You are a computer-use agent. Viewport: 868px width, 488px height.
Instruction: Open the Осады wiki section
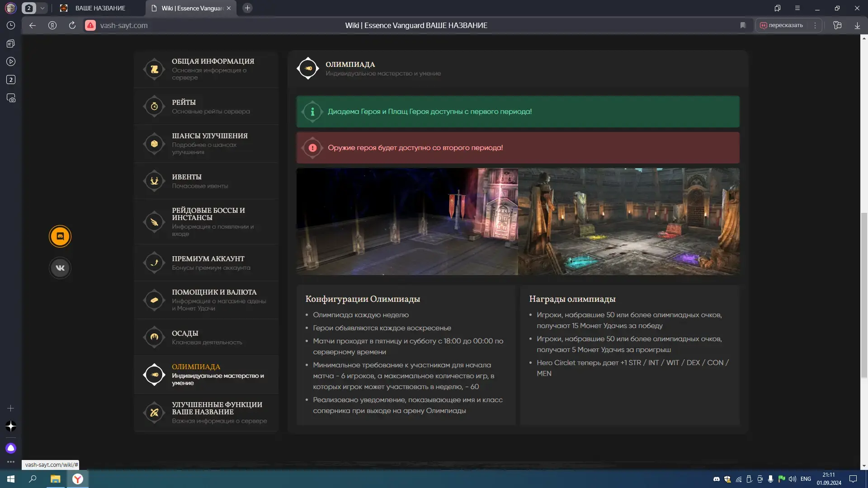tap(206, 337)
